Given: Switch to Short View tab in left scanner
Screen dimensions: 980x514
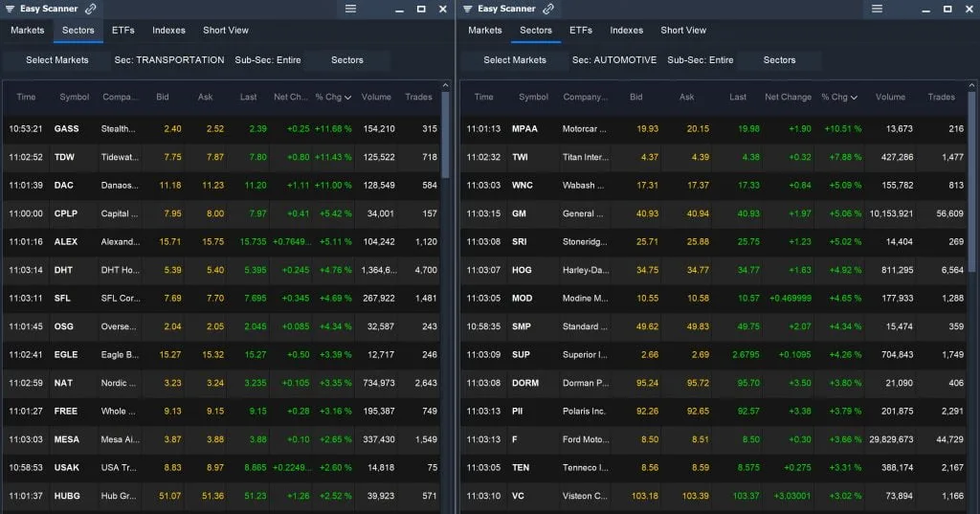Looking at the screenshot, I should (x=226, y=30).
